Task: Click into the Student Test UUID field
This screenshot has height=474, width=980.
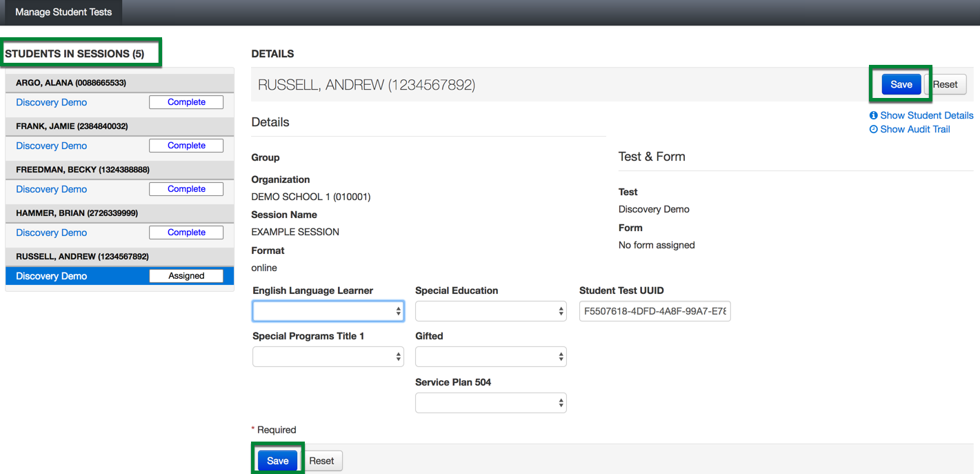Action: pos(654,311)
